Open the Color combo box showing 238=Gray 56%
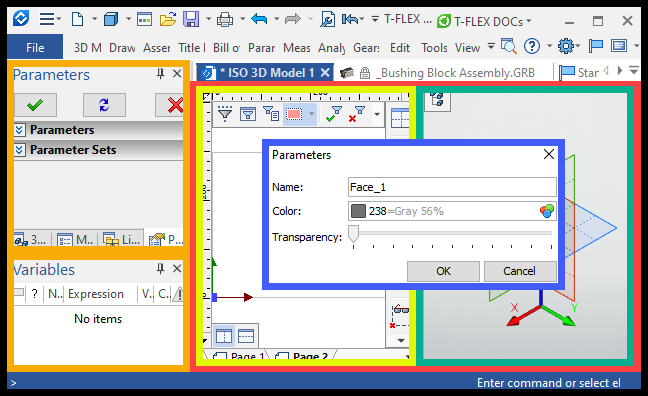The height and width of the screenshot is (396, 648). (x=452, y=211)
